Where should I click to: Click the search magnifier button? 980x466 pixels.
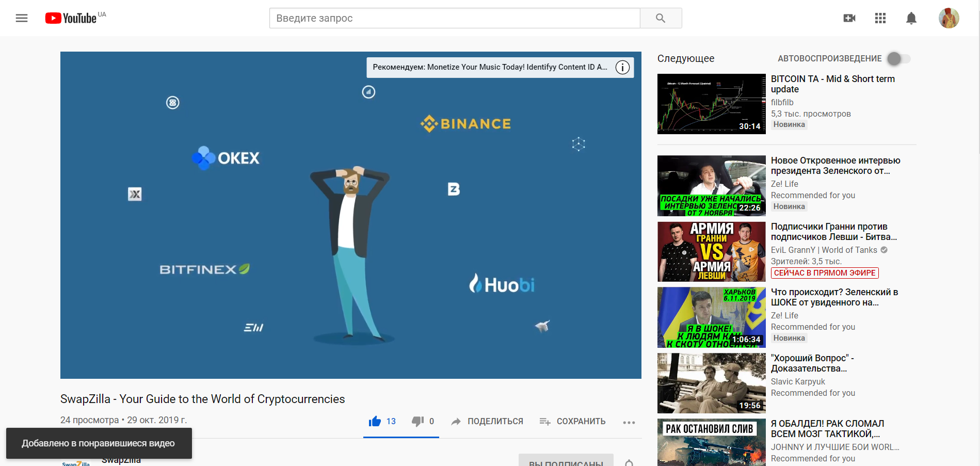[661, 18]
